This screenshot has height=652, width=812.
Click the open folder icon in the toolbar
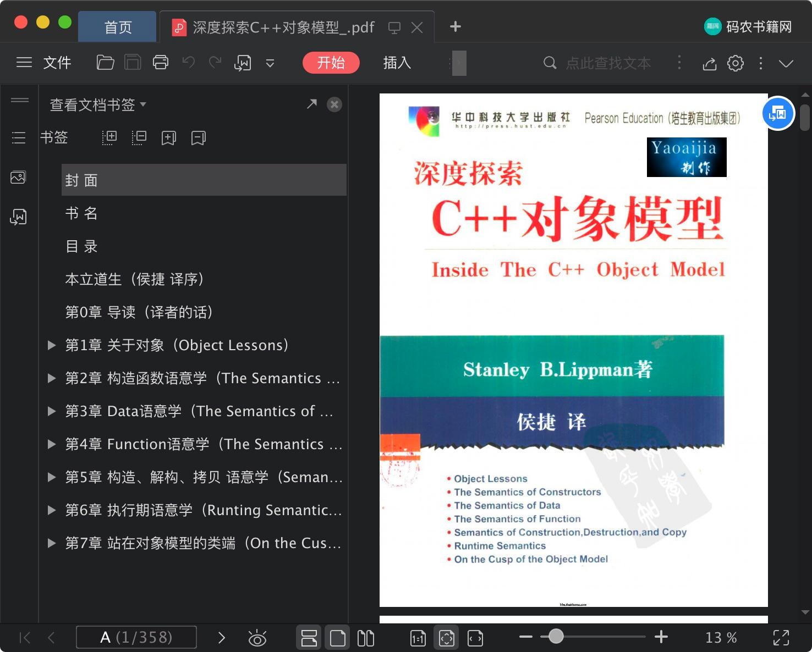click(105, 63)
